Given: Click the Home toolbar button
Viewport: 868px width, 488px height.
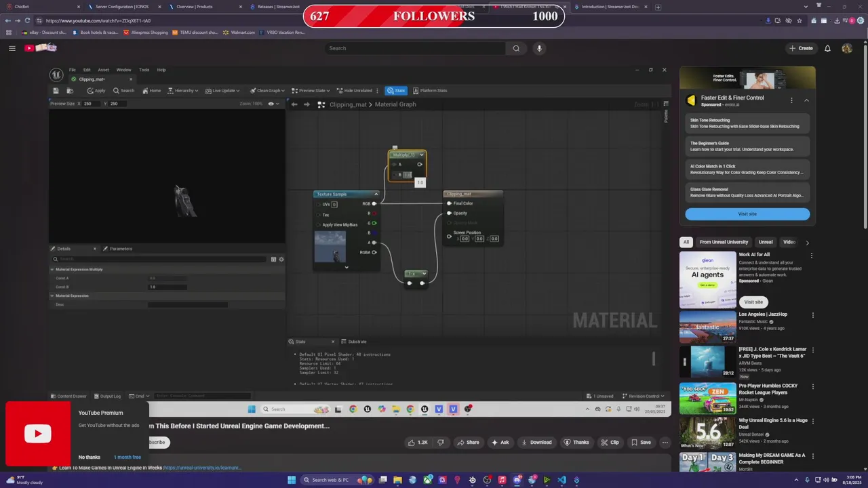Looking at the screenshot, I should [x=151, y=91].
